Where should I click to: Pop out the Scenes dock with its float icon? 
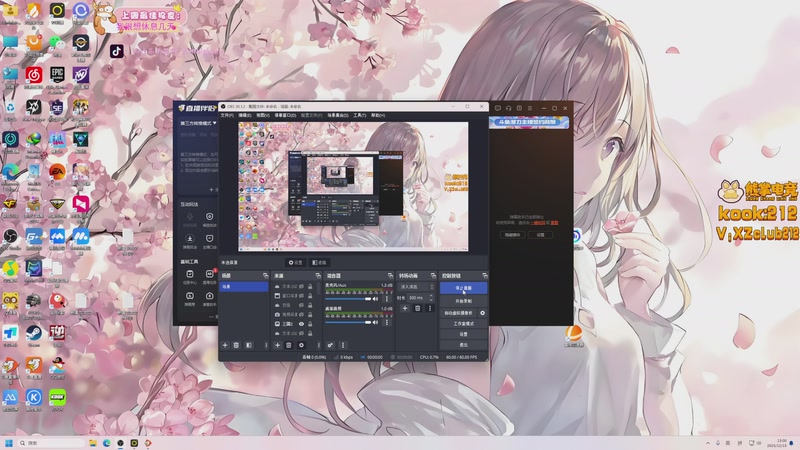pyautogui.click(x=265, y=276)
